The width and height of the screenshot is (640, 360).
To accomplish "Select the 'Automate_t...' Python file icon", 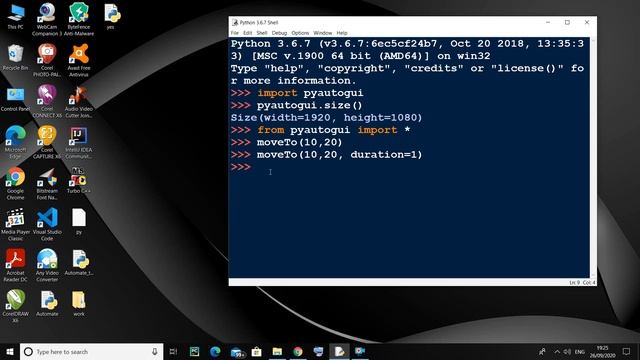I will 79,262.
